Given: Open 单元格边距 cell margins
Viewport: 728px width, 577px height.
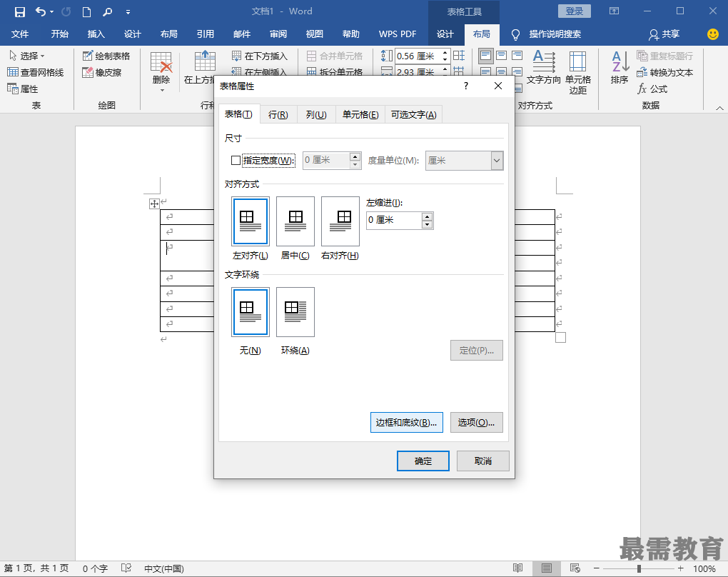Looking at the screenshot, I should pyautogui.click(x=578, y=73).
